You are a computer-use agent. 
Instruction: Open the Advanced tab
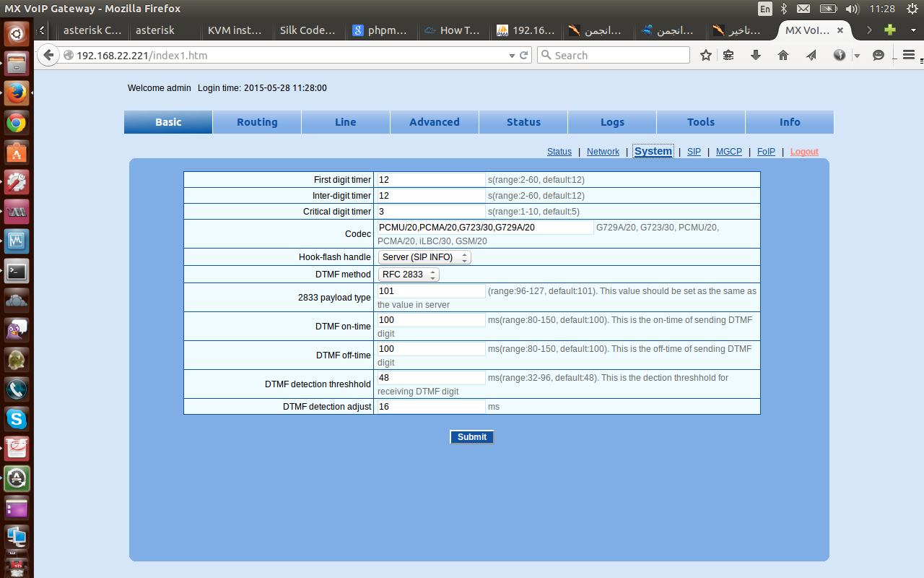click(x=435, y=122)
